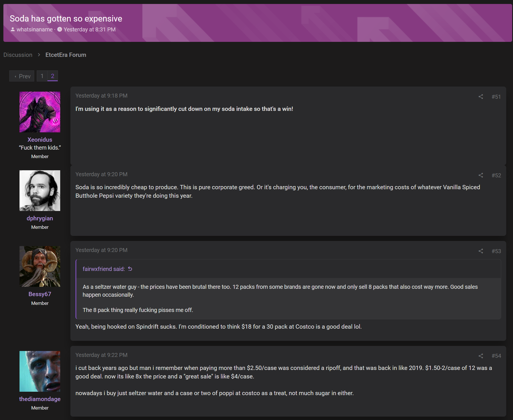Screen dimensions: 513x420
Task: View dphrygian's user profile
Action: (40, 218)
